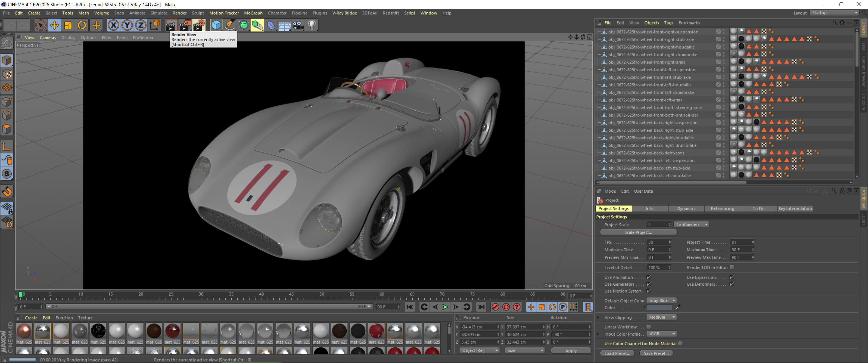
Task: Uncheck the Use Motion System checkbox
Action: pos(648,291)
